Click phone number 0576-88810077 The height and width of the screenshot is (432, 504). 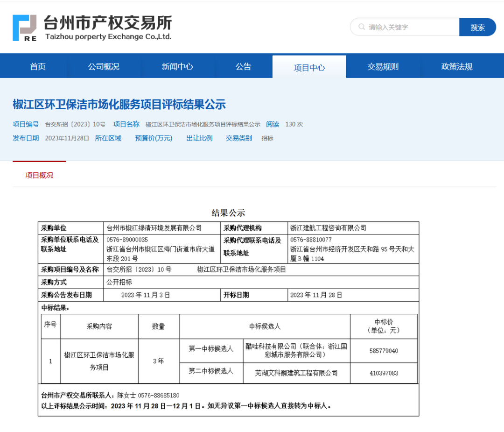pos(311,240)
